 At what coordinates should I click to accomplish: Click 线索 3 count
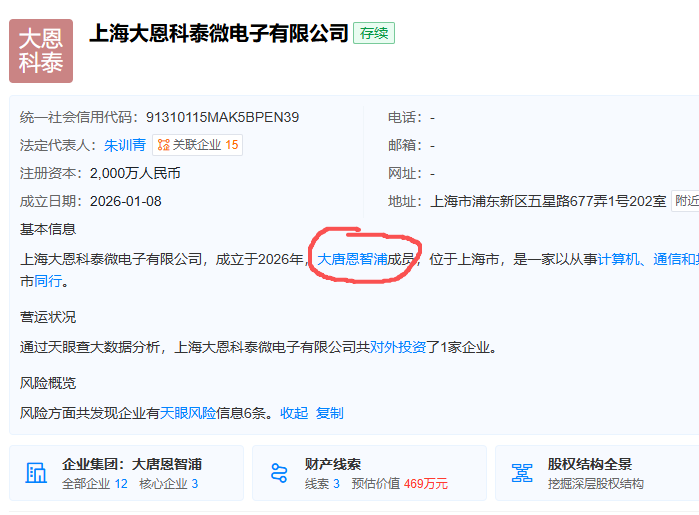click(322, 484)
